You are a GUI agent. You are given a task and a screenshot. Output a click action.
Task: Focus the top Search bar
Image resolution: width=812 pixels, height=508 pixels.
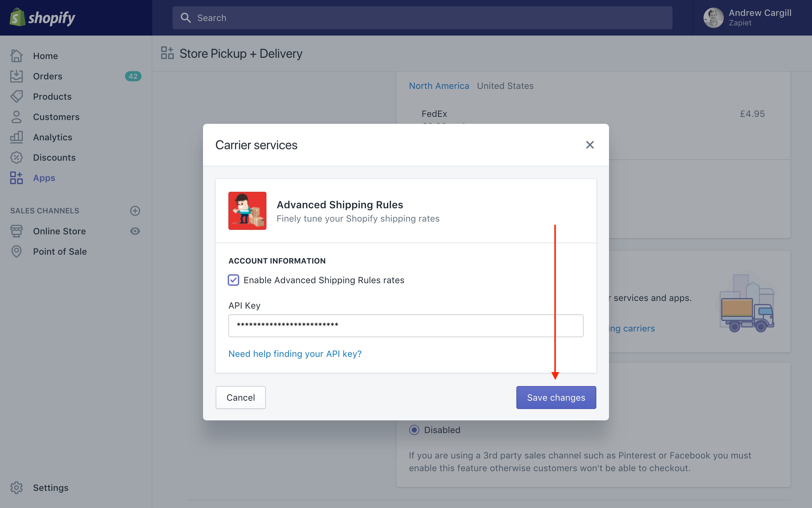click(422, 18)
